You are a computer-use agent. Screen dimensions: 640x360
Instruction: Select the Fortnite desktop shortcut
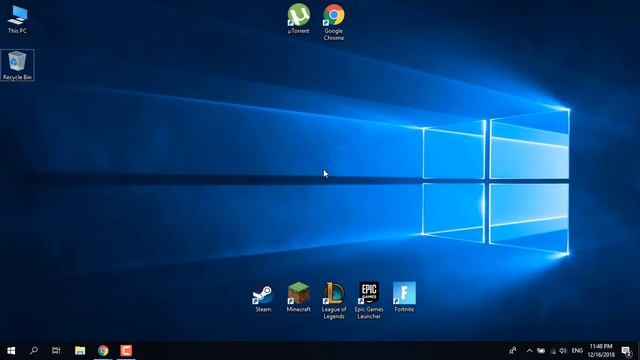[x=404, y=297]
